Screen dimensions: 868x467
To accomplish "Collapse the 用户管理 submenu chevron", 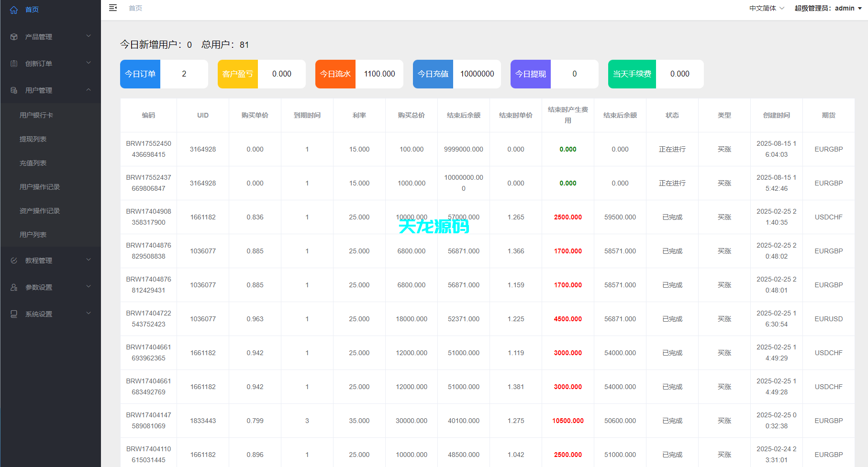I will pyautogui.click(x=89, y=90).
